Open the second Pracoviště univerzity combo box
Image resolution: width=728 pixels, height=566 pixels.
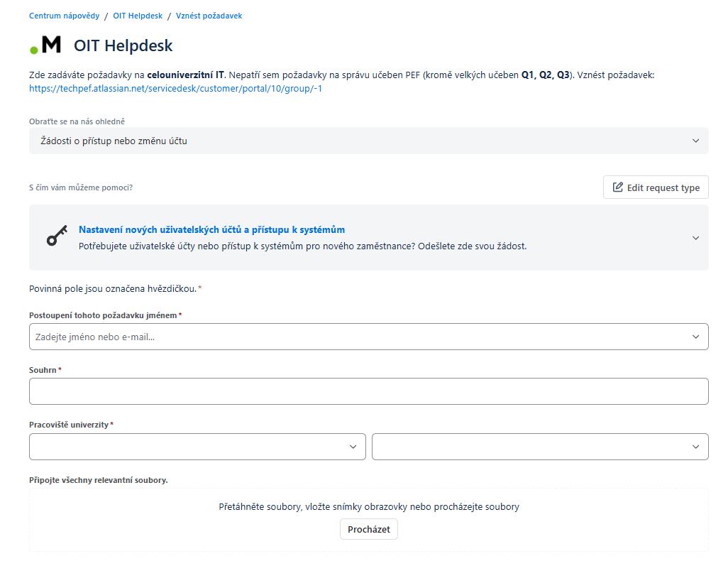pos(540,447)
